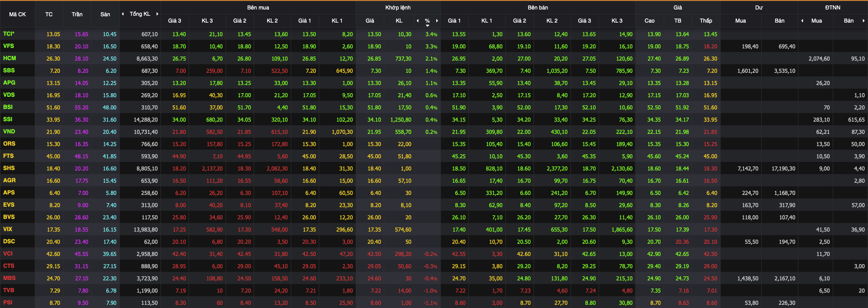
Task: Select the SSI stock symbol
Action: tap(8, 119)
